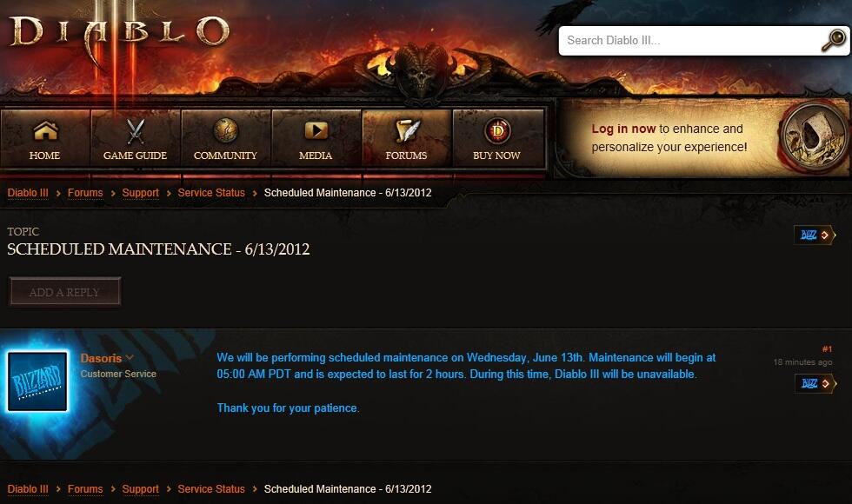Click the Buy Now Diablo emblem
The width and height of the screenshot is (852, 504).
click(496, 131)
